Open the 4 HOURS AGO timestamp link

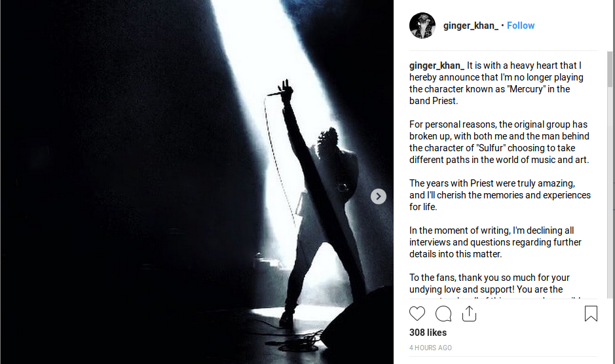pos(430,348)
